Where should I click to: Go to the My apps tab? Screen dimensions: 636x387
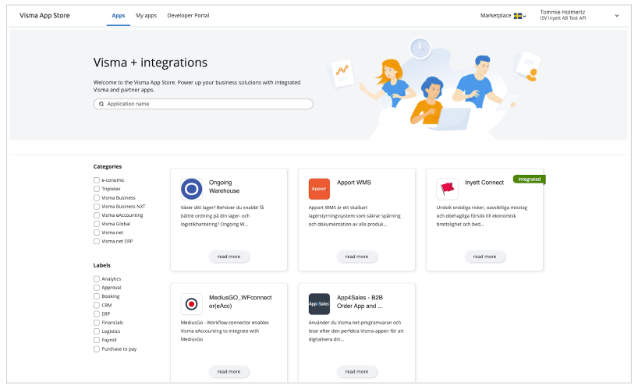pyautogui.click(x=146, y=16)
